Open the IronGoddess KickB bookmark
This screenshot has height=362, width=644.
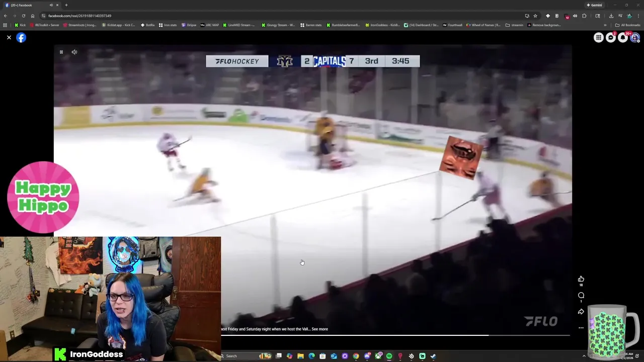[x=382, y=25]
